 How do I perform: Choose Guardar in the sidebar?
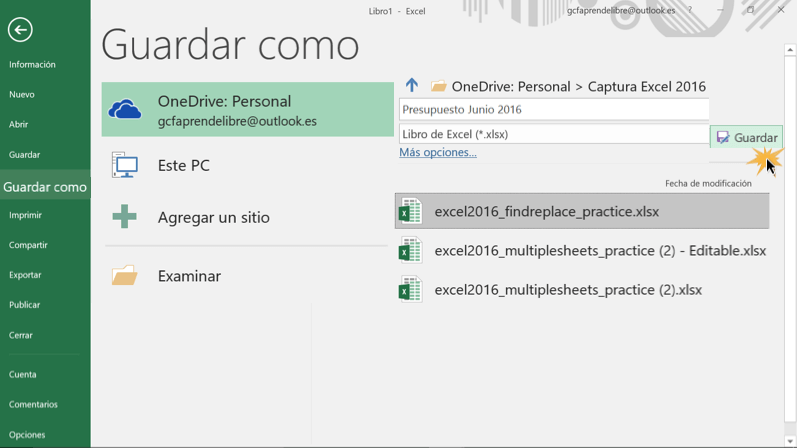24,155
